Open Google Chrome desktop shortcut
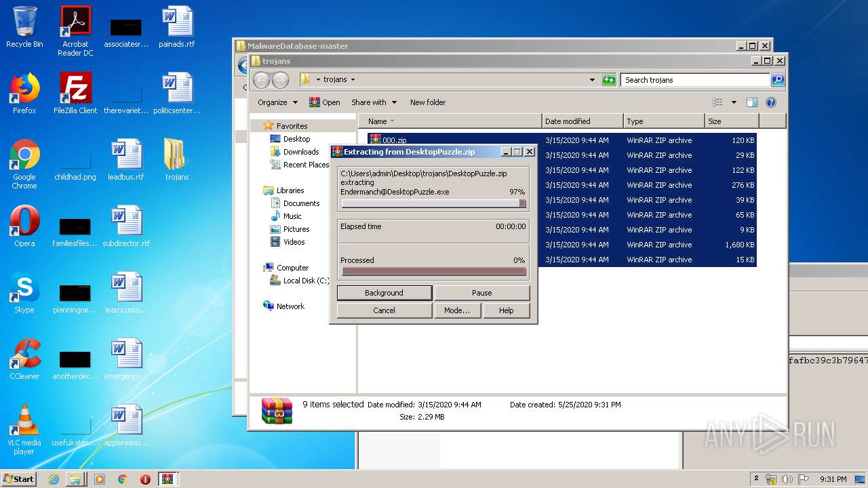Viewport: 868px width, 488px height. [x=24, y=164]
